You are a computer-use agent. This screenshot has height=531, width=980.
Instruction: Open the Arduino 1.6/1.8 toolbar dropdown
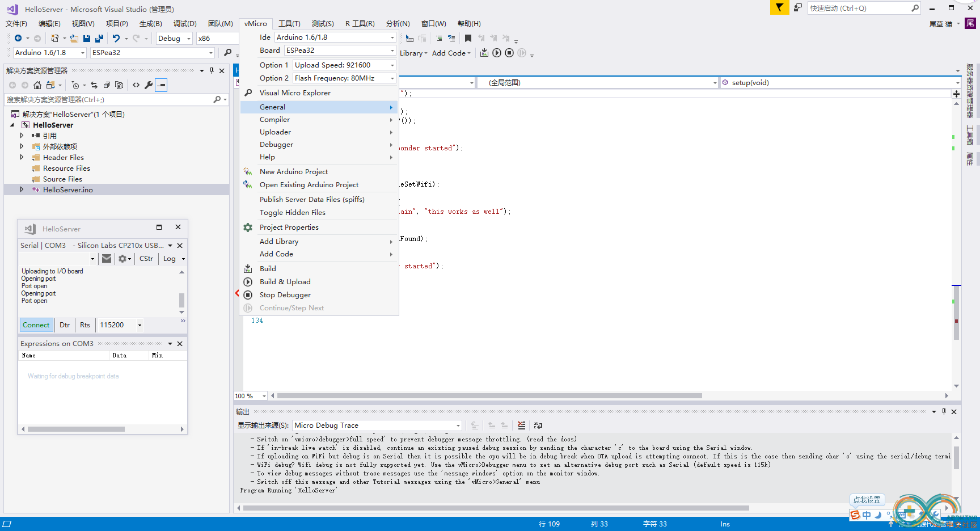tap(49, 52)
